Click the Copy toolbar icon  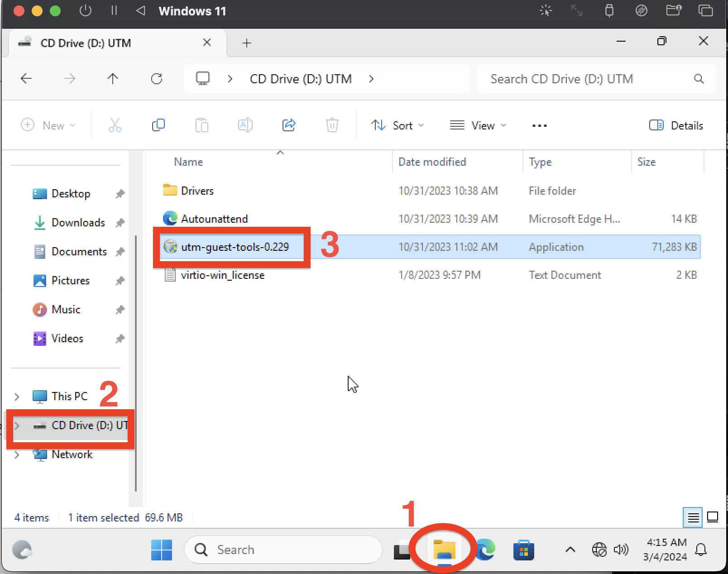[158, 125]
